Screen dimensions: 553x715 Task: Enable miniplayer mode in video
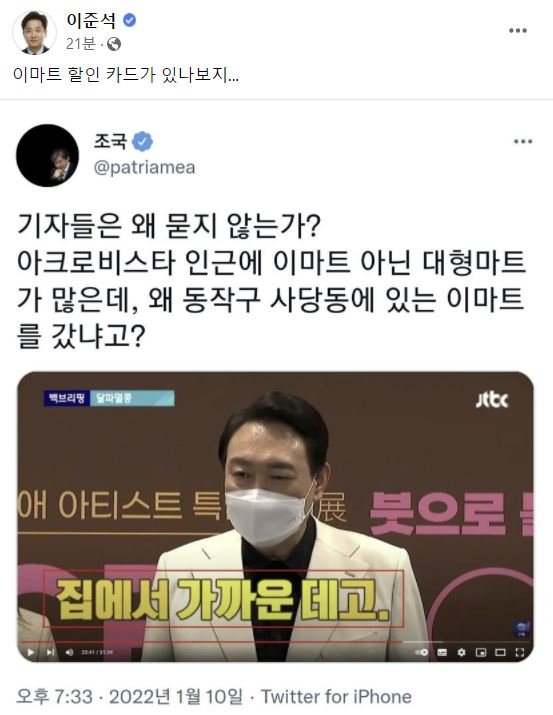[481, 652]
